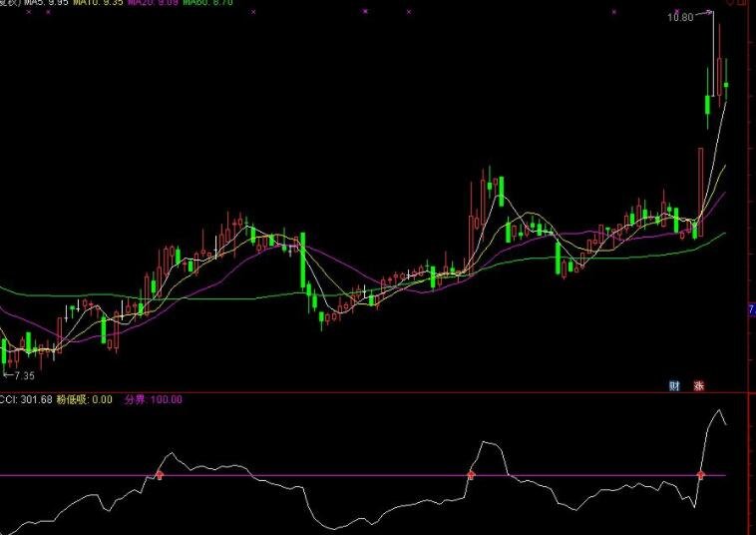The width and height of the screenshot is (756, 535).
Task: Click the tall green candle at the chart peak
Action: (x=707, y=105)
